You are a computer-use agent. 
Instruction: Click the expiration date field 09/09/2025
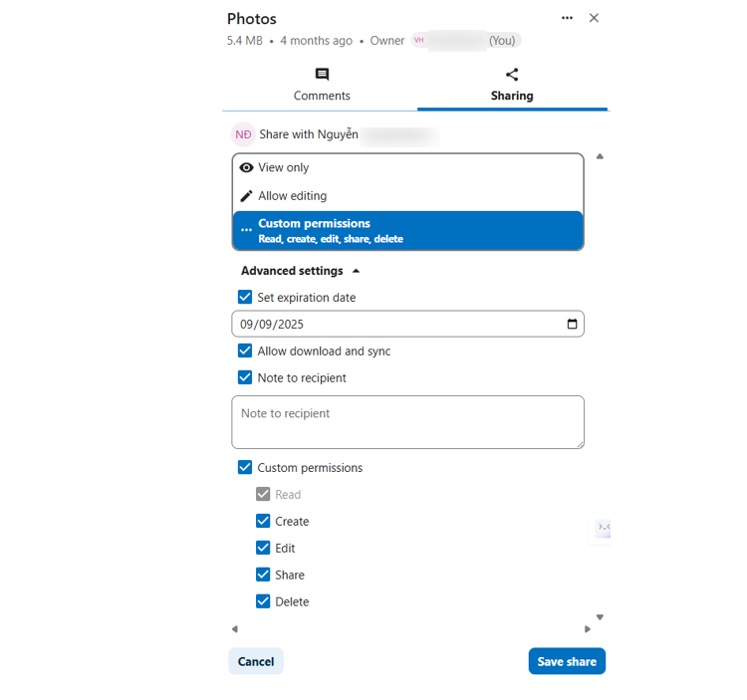tap(398, 324)
